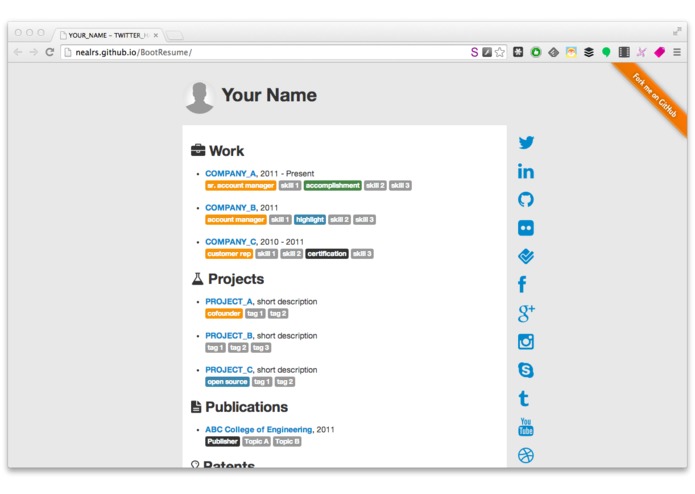Open the Twitter profile icon

pos(526,143)
